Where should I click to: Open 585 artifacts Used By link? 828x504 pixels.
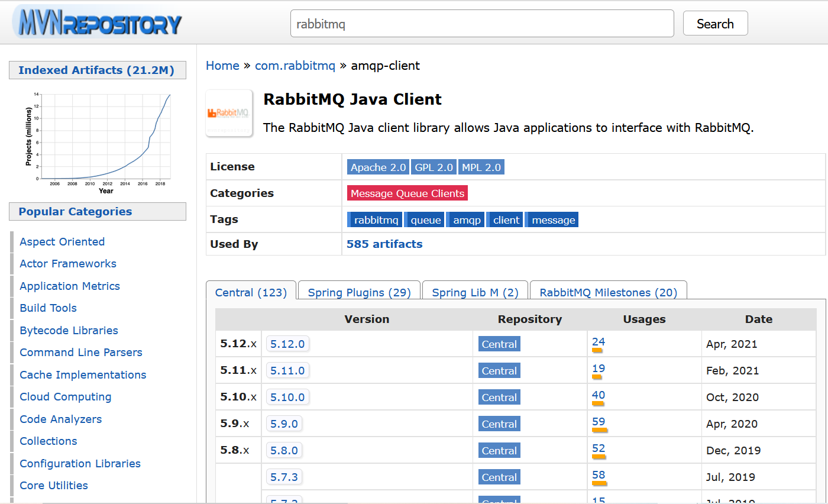click(x=384, y=244)
